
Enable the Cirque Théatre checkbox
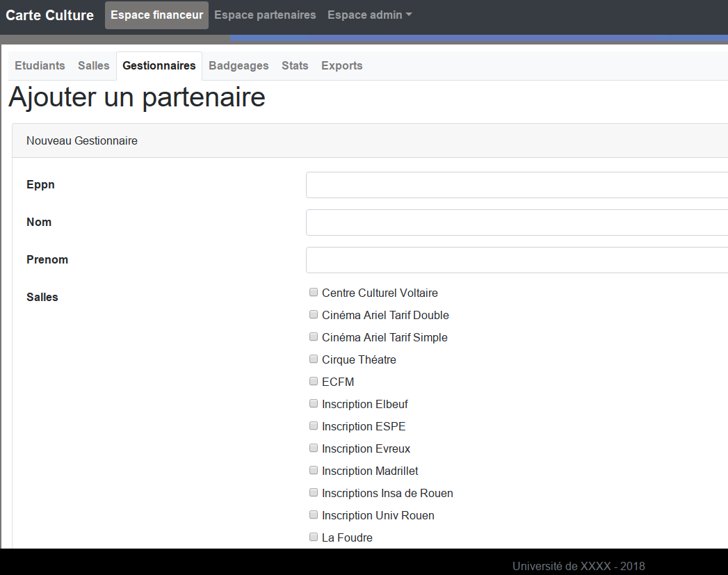314,359
